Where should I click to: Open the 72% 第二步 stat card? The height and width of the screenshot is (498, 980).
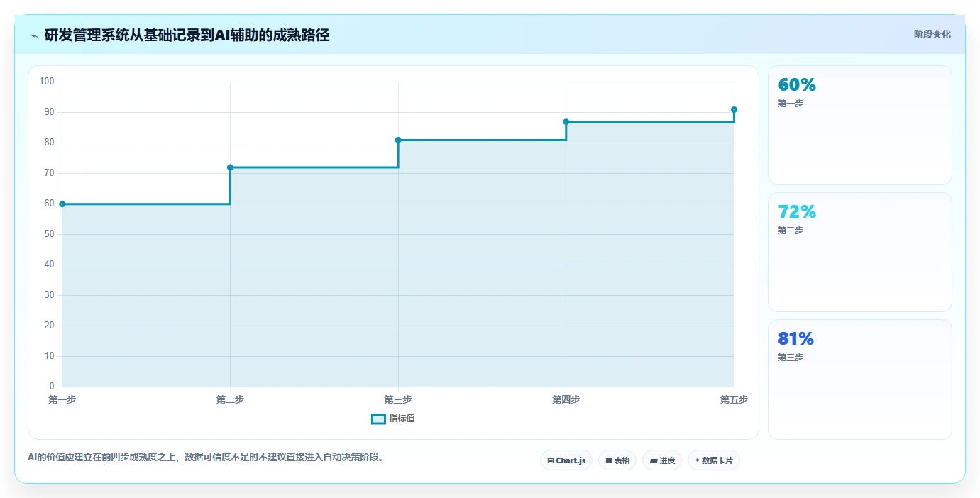pos(860,252)
